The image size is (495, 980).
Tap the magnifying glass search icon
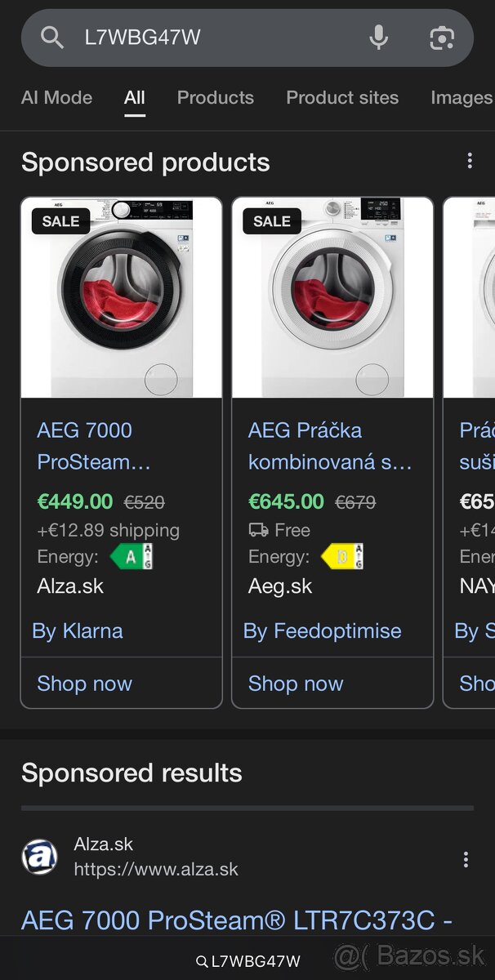coord(51,38)
